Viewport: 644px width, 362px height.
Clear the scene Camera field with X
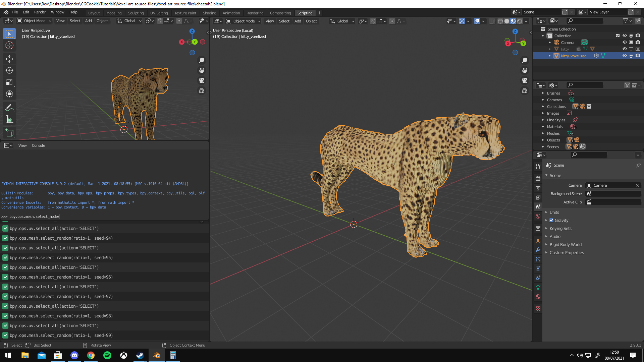tap(637, 185)
